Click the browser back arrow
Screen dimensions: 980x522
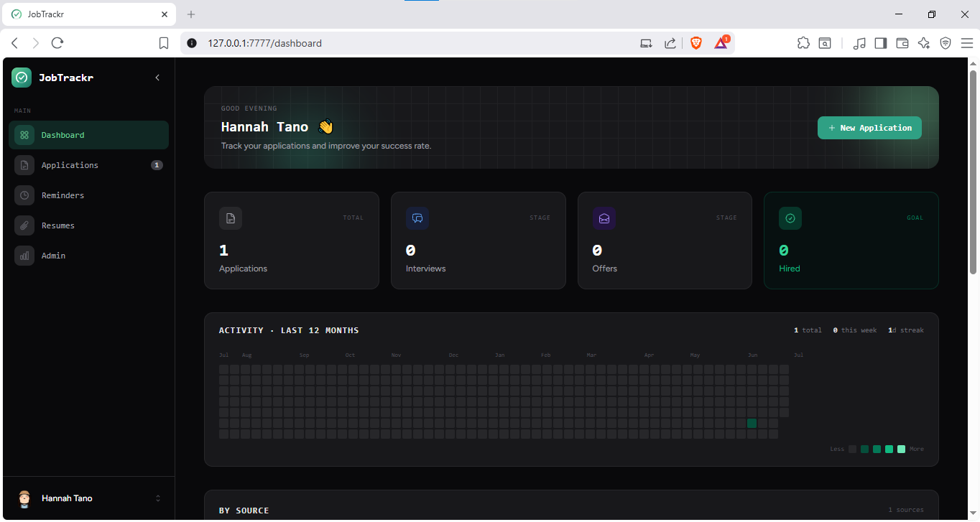pyautogui.click(x=14, y=43)
